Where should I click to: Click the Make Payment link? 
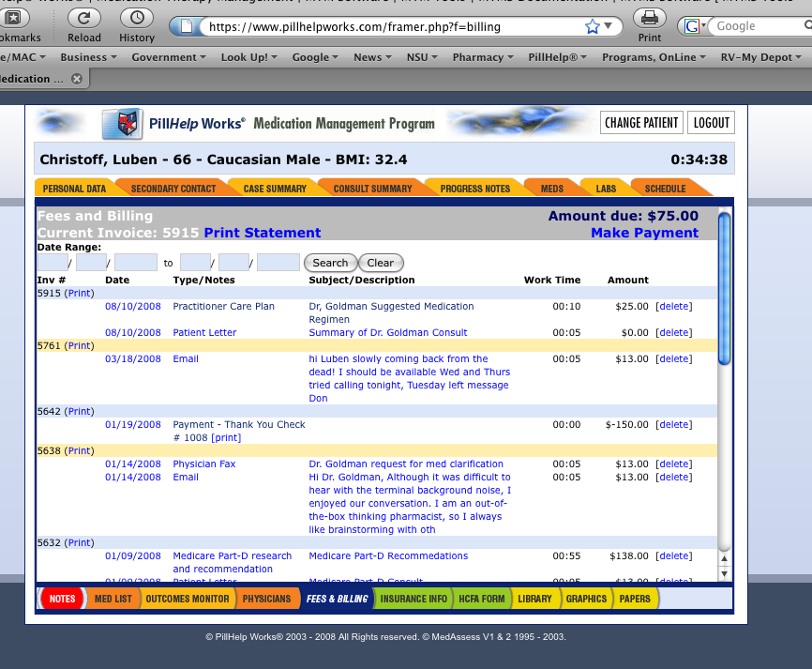(x=644, y=233)
